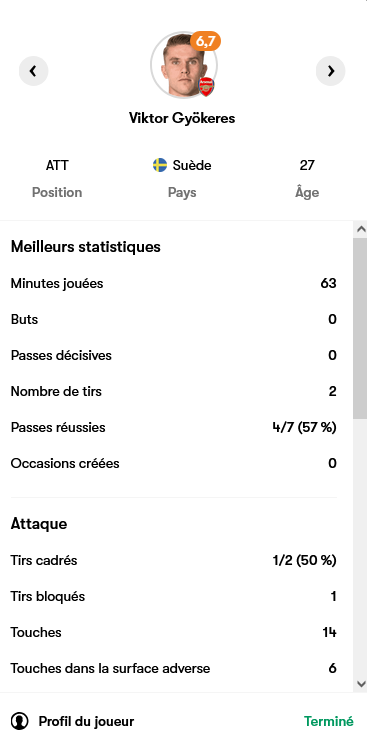Click the player profile silhouette icon

coord(19,721)
